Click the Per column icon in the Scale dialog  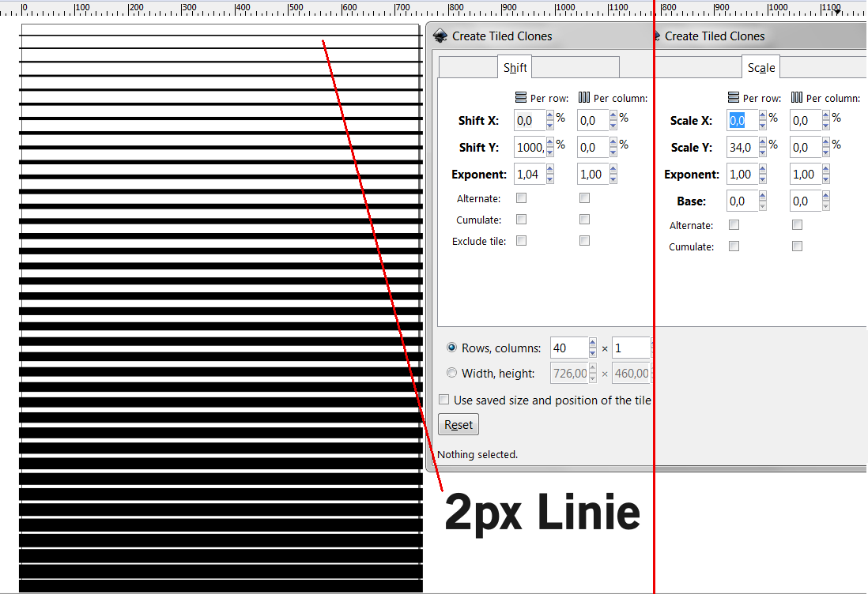pos(798,97)
